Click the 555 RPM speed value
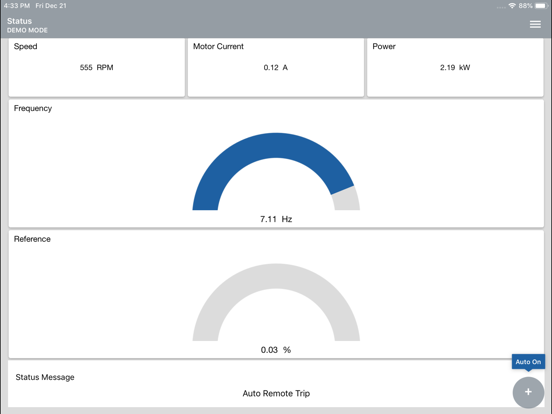This screenshot has width=552, height=414. coord(96,68)
